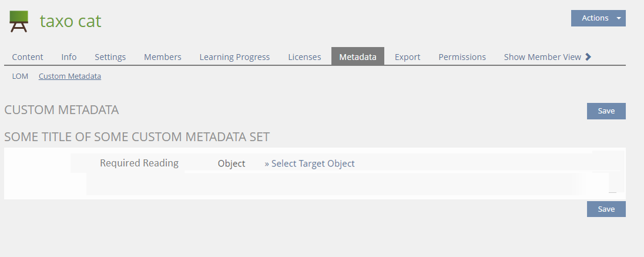Open the Actions dropdown menu
Image resolution: width=644 pixels, height=257 pixels.
(x=598, y=18)
